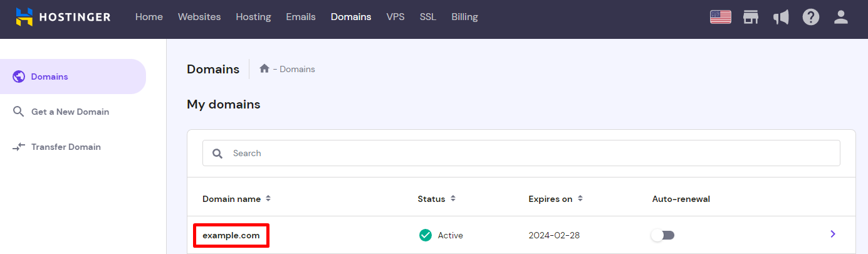Click the home breadcrumb icon

264,69
